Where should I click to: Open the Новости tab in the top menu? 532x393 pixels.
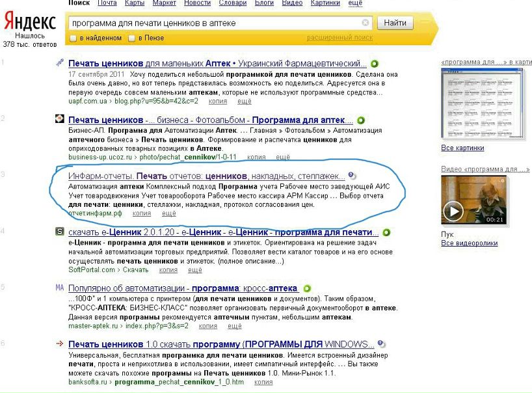pos(197,3)
